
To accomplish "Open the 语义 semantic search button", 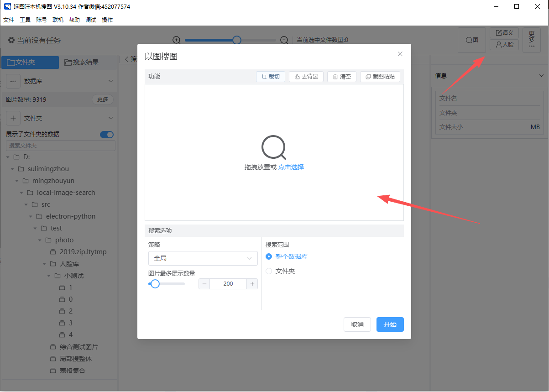I will click(504, 33).
